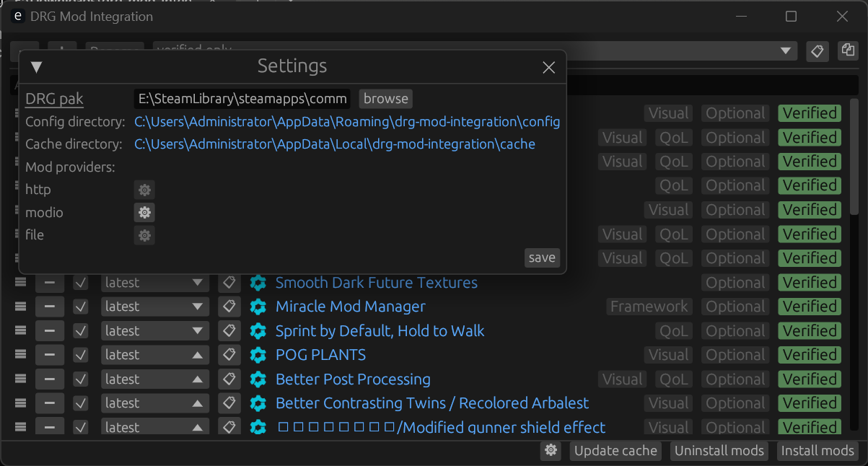Click the tag icon for Smooth Dark Future Textures
This screenshot has width=868, height=466.
(229, 283)
